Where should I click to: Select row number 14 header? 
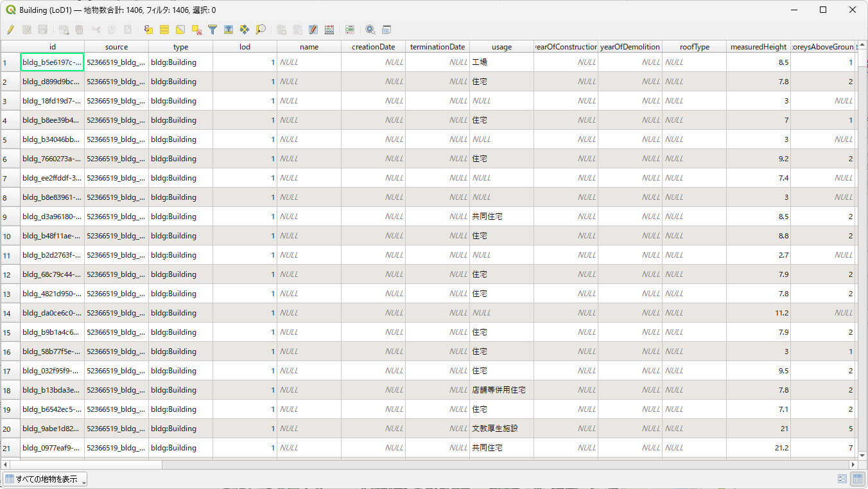(x=10, y=313)
